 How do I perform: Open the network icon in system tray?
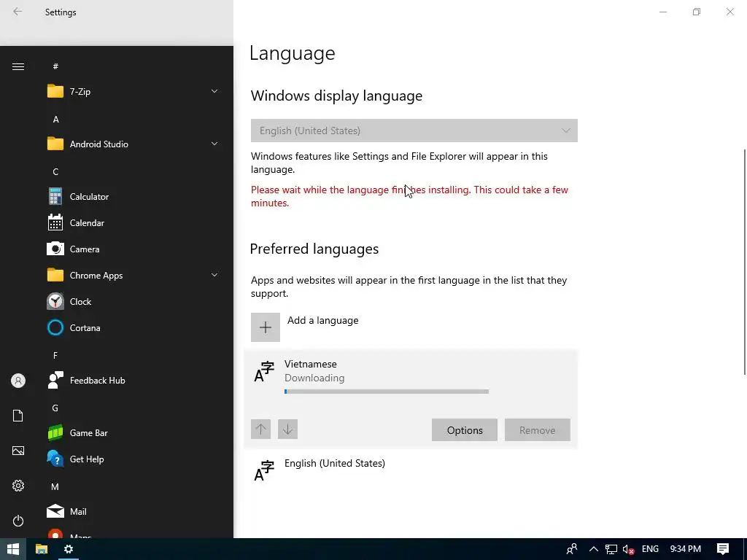tap(611, 550)
